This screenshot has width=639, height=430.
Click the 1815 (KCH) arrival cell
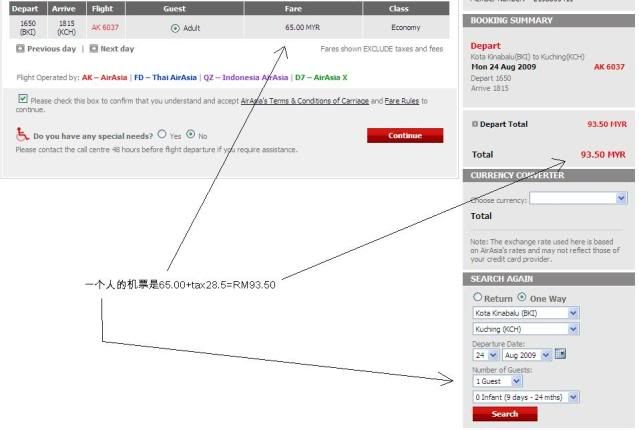point(66,27)
